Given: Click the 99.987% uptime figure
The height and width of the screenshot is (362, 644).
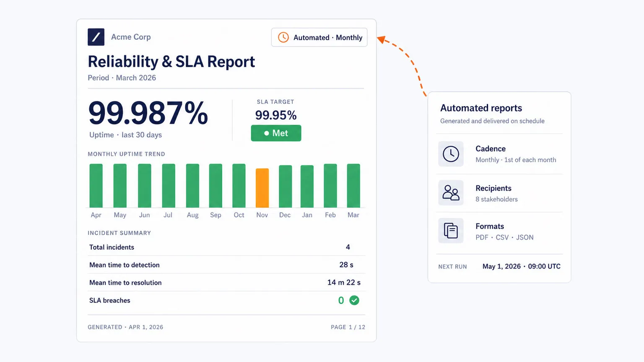Looking at the screenshot, I should [x=148, y=113].
